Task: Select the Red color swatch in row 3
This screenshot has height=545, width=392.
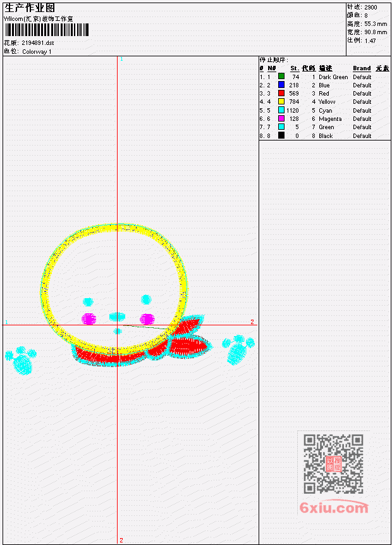Action: 281,93
